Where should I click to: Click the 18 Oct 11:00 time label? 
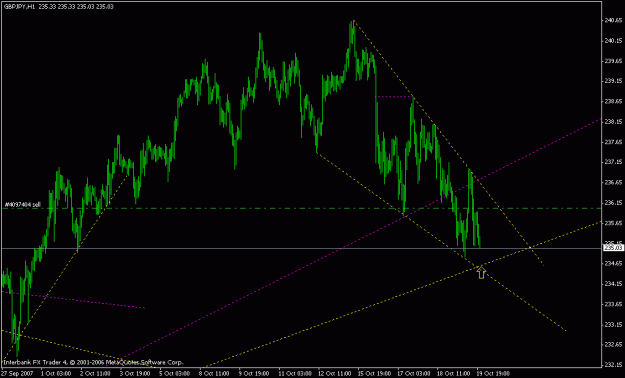pyautogui.click(x=455, y=373)
